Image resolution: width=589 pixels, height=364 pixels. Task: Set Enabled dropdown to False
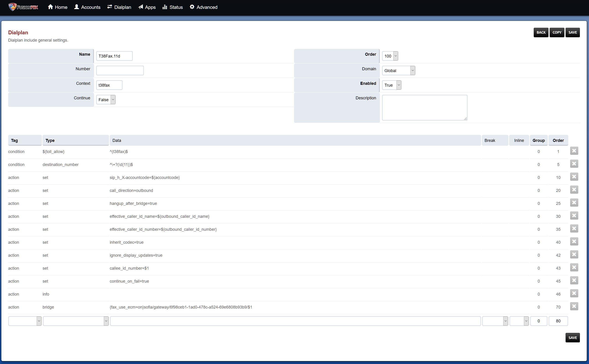[x=391, y=85]
